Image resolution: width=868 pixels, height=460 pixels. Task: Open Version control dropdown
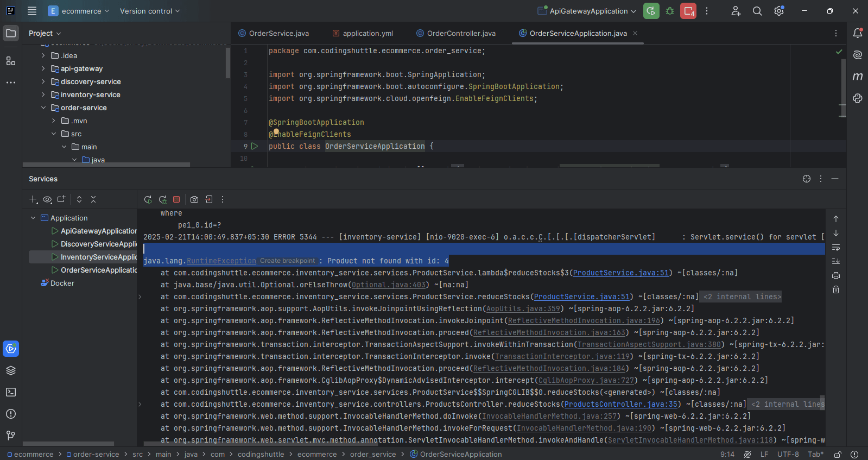tap(150, 11)
